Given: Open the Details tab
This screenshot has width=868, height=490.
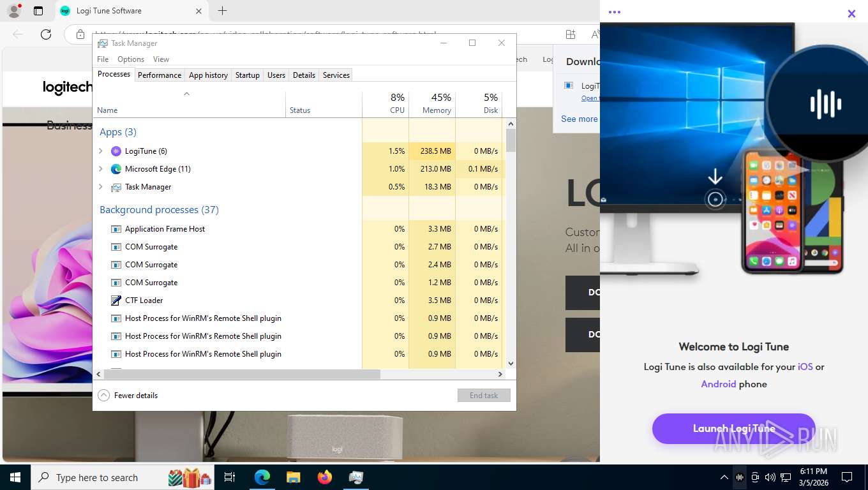Looking at the screenshot, I should tap(304, 75).
